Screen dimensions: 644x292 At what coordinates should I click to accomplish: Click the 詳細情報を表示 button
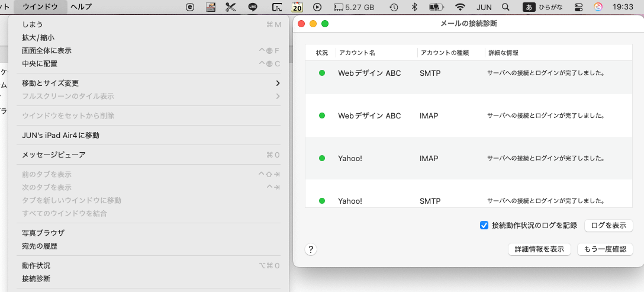coord(539,249)
